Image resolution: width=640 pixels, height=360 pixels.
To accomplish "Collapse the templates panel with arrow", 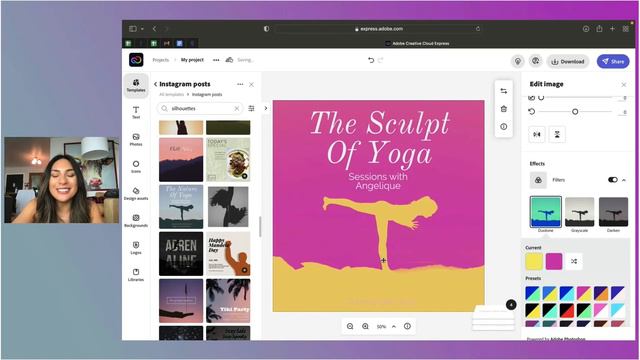I will 266,108.
